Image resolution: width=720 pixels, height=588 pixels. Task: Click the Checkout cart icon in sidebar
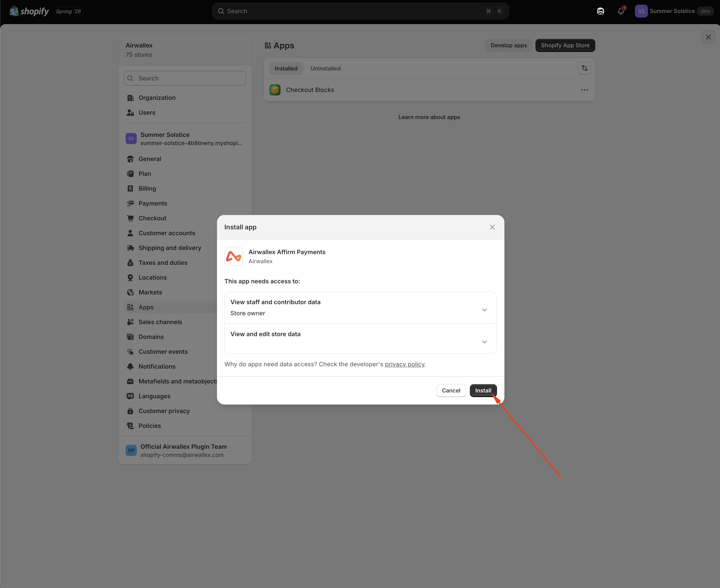click(131, 218)
